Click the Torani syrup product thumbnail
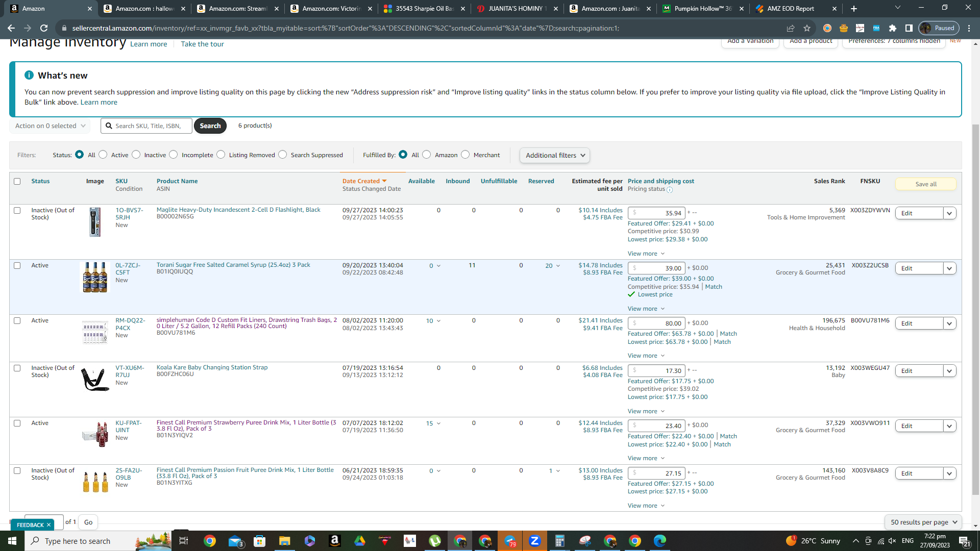 [95, 277]
